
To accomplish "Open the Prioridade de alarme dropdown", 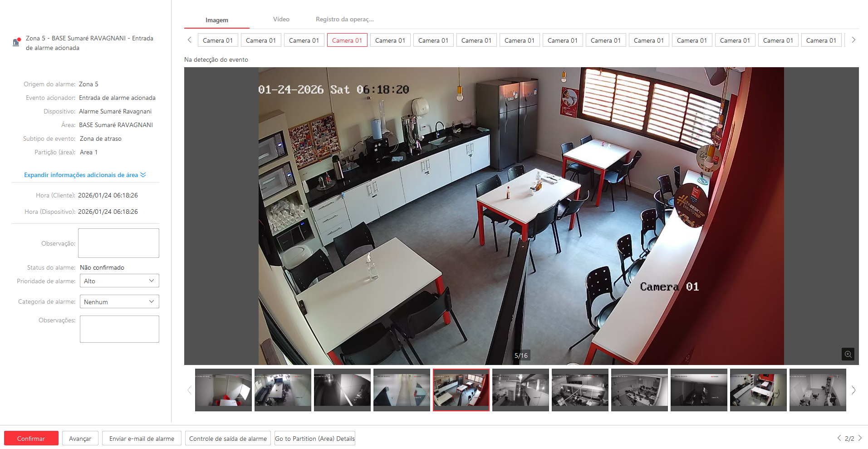I will [x=119, y=281].
